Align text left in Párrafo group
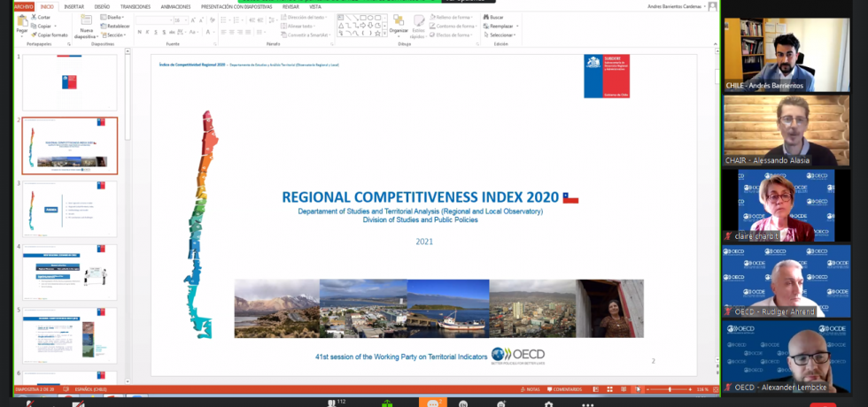Image resolution: width=868 pixels, height=407 pixels. point(223,32)
